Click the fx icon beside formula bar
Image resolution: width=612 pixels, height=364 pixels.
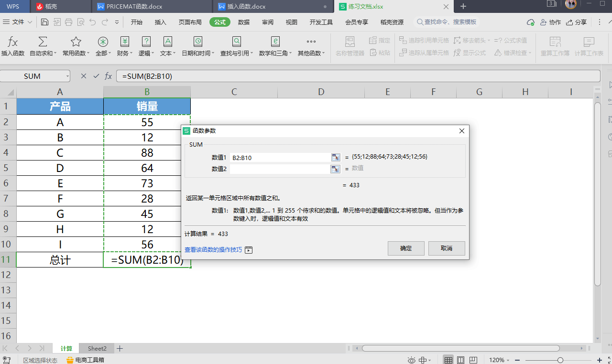coord(109,76)
